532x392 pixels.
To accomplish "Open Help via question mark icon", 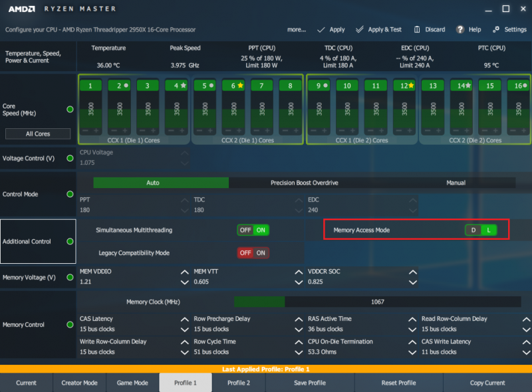I will click(x=460, y=29).
